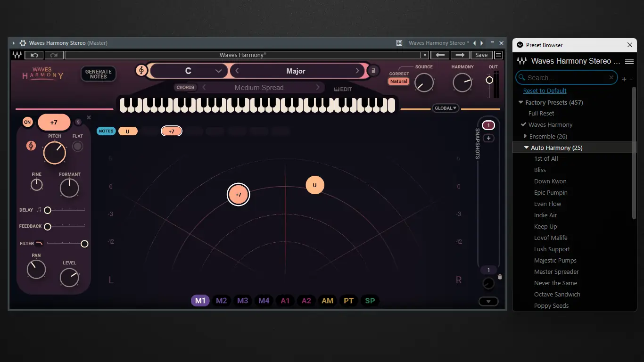
Task: Switch to the A1 tab
Action: (285, 301)
